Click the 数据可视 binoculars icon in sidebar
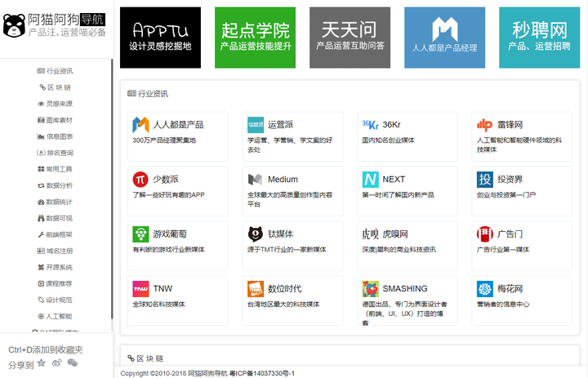 pos(41,218)
